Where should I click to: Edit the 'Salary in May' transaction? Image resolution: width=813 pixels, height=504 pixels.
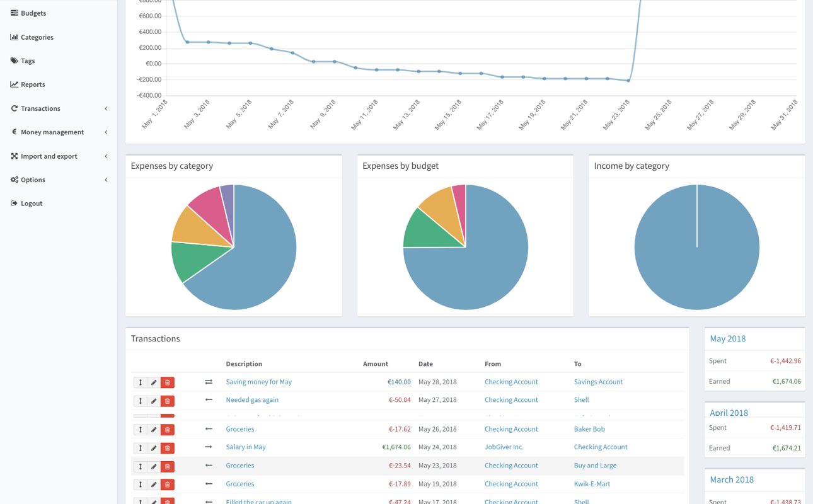coord(154,448)
